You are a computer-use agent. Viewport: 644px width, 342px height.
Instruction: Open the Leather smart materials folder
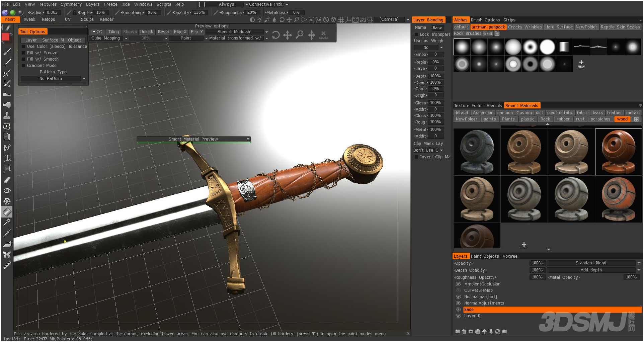point(614,113)
